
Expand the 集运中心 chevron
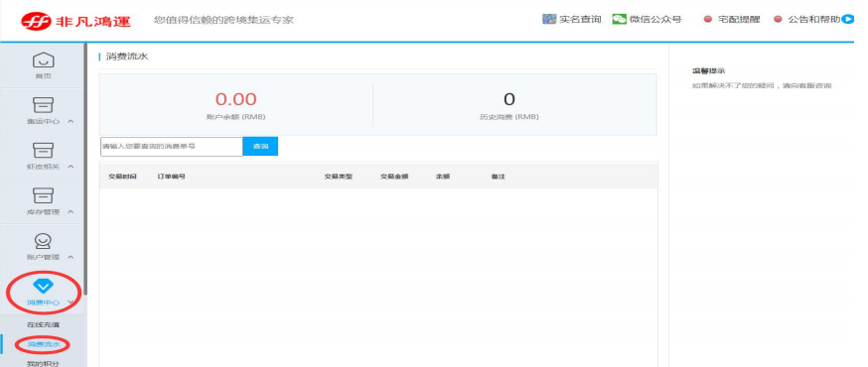coord(71,121)
